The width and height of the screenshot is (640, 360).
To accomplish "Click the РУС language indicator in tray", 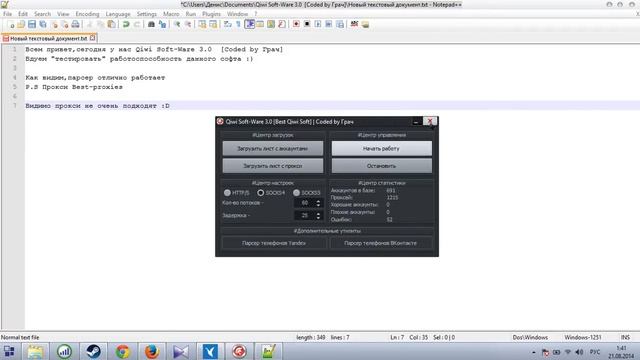I will 595,352.
